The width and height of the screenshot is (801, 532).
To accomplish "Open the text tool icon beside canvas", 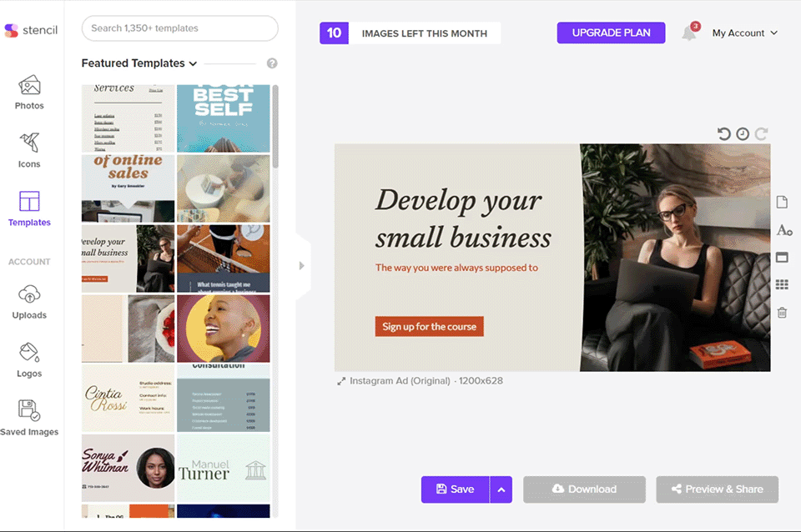I will [783, 230].
